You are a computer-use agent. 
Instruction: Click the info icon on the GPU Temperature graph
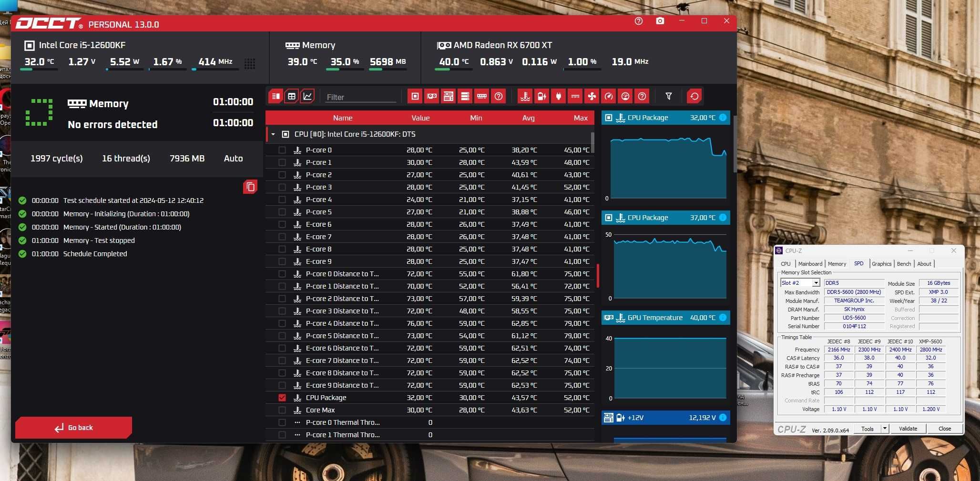click(x=723, y=317)
